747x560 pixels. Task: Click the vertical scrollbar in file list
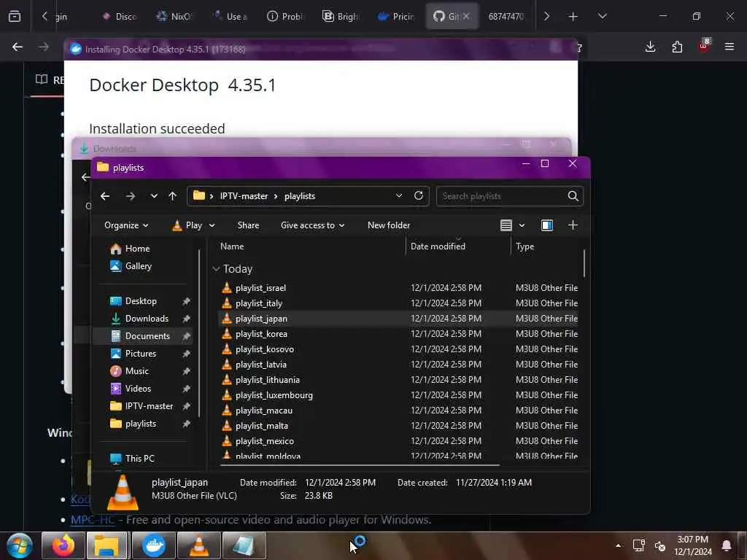tap(584, 262)
